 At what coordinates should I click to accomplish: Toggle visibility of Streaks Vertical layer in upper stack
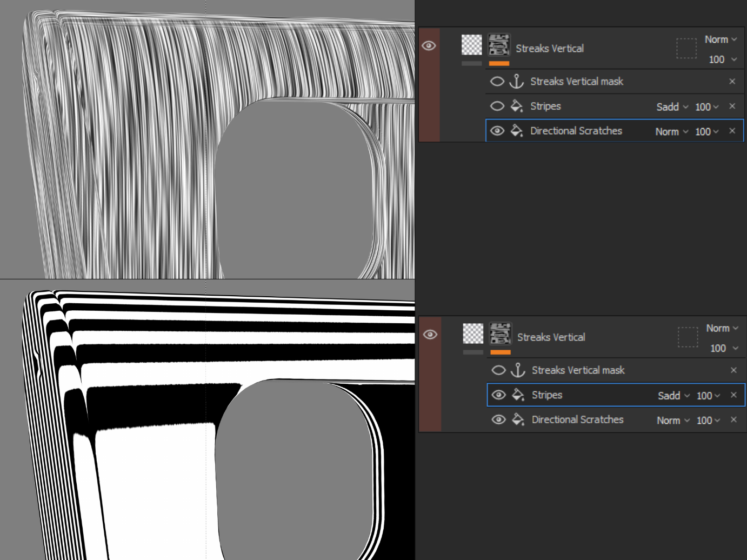429,46
